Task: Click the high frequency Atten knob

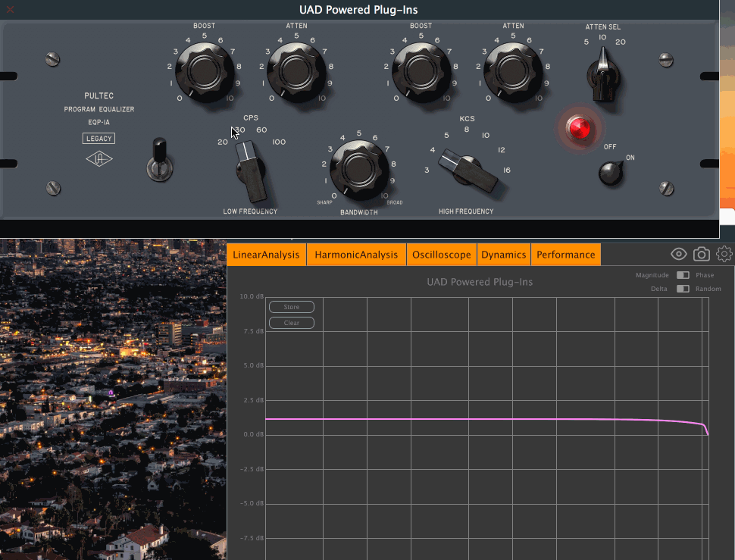Action: (513, 71)
